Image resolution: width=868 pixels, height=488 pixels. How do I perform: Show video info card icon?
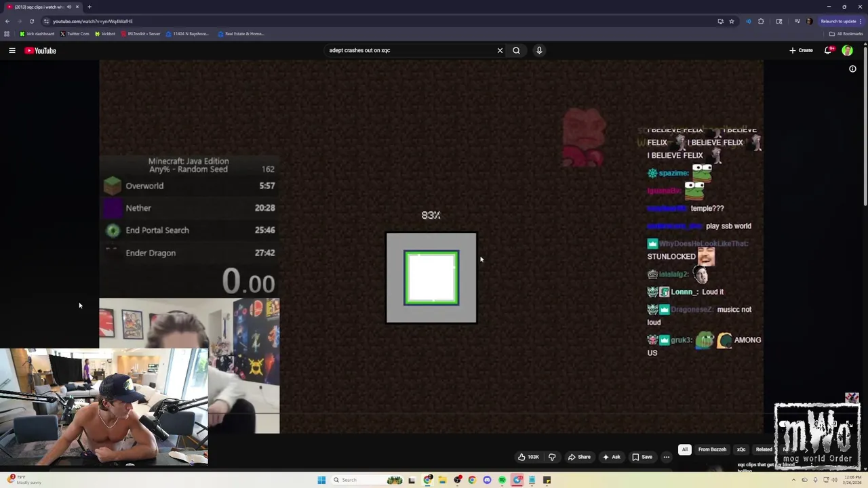852,68
